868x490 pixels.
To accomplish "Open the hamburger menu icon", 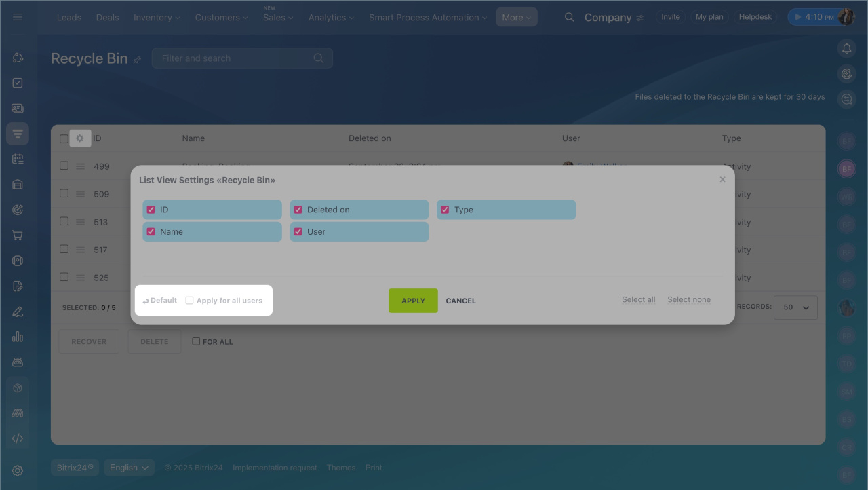I will [18, 17].
